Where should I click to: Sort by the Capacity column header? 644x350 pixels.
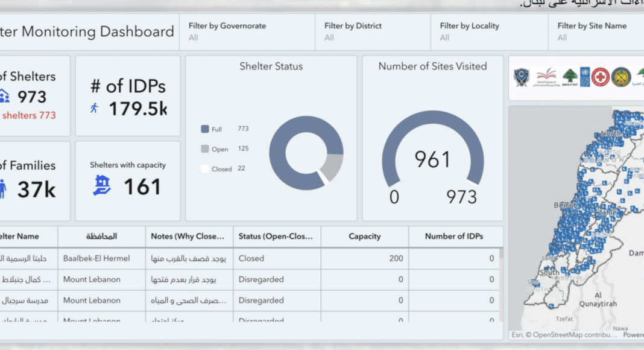click(x=364, y=237)
